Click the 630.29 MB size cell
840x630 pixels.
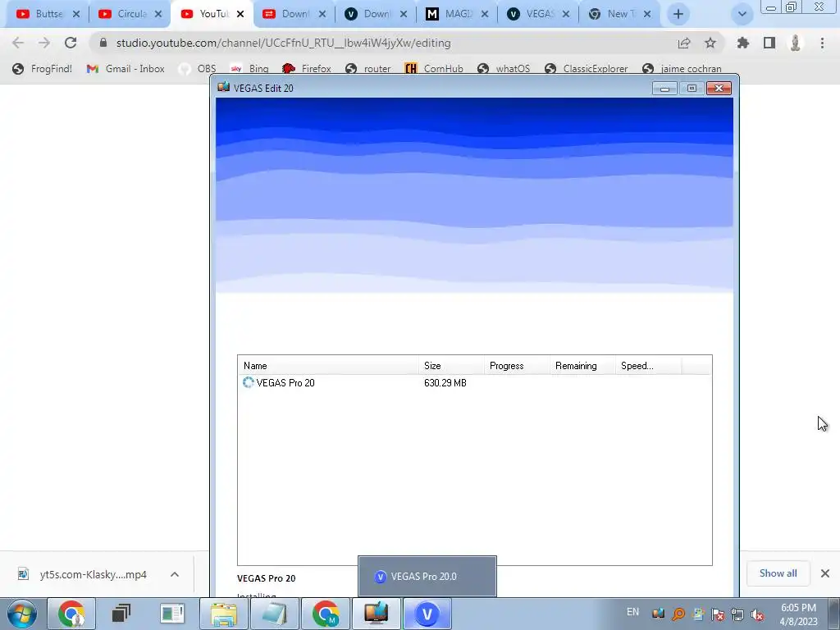445,383
